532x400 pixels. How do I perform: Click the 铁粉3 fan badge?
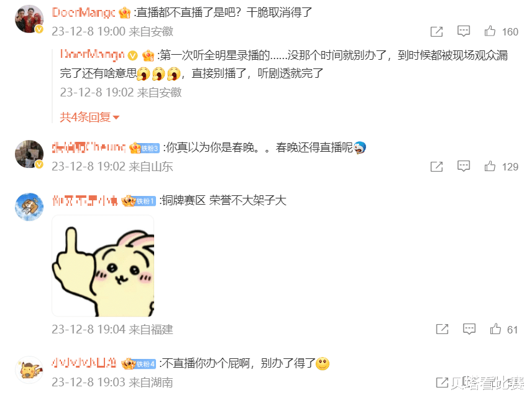pyautogui.click(x=149, y=149)
